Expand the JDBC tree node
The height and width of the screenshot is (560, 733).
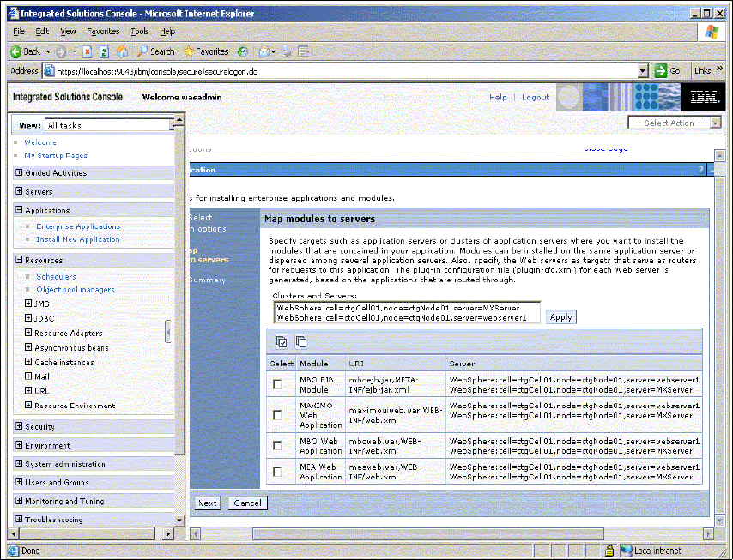[29, 318]
